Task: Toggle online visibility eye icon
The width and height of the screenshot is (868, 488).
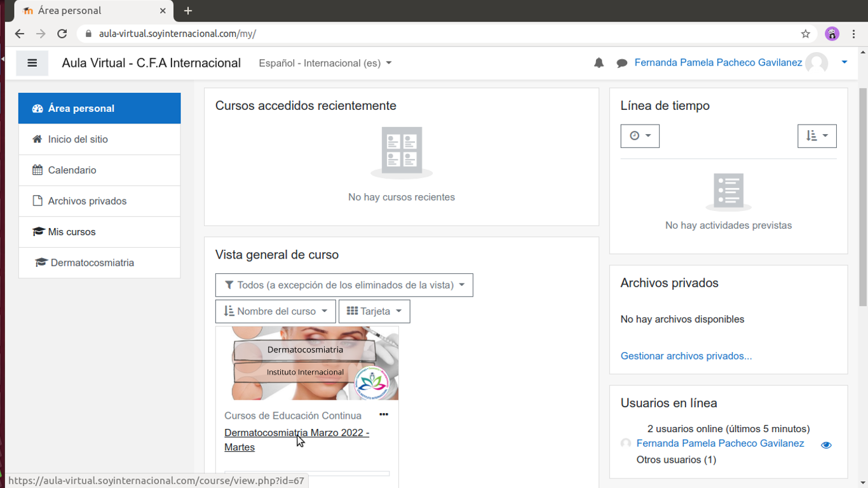Action: 826,445
